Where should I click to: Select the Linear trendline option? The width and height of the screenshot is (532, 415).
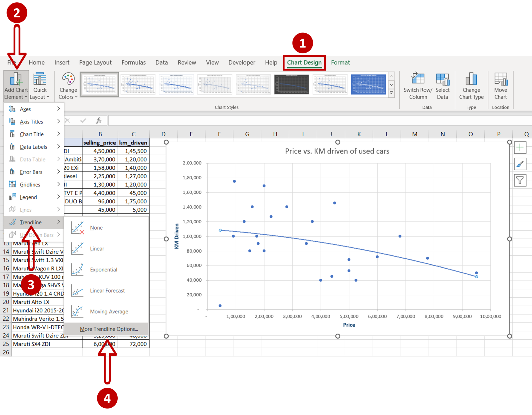(x=97, y=248)
